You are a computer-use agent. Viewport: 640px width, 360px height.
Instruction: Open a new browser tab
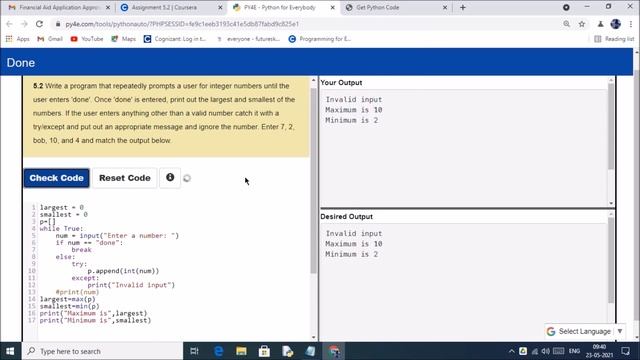pyautogui.click(x=462, y=7)
